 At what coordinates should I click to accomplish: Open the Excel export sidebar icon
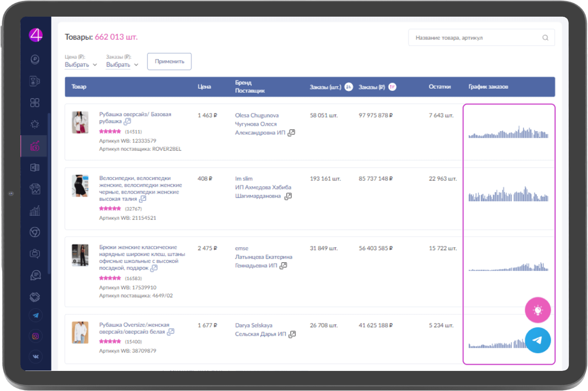pyautogui.click(x=35, y=168)
